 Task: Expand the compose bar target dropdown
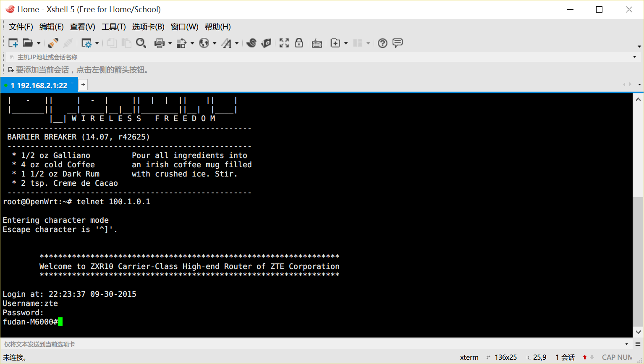pyautogui.click(x=627, y=344)
